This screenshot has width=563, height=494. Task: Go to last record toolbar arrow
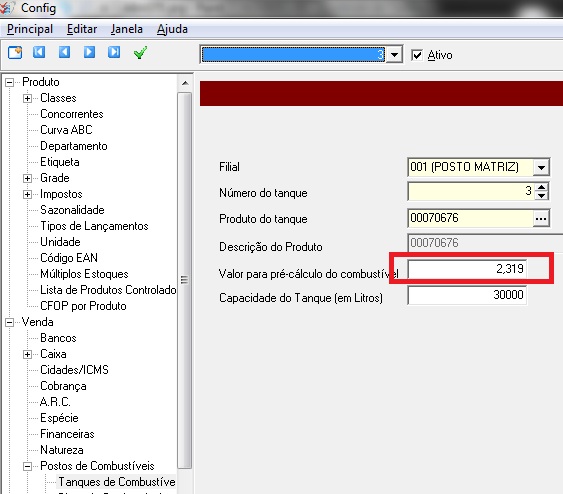tap(114, 52)
